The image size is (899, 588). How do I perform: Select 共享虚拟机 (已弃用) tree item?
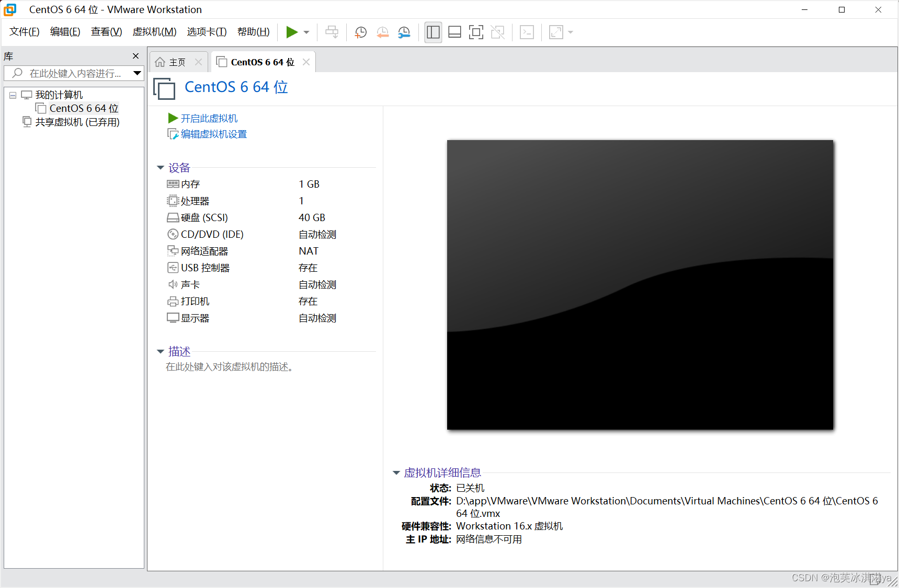tap(77, 122)
